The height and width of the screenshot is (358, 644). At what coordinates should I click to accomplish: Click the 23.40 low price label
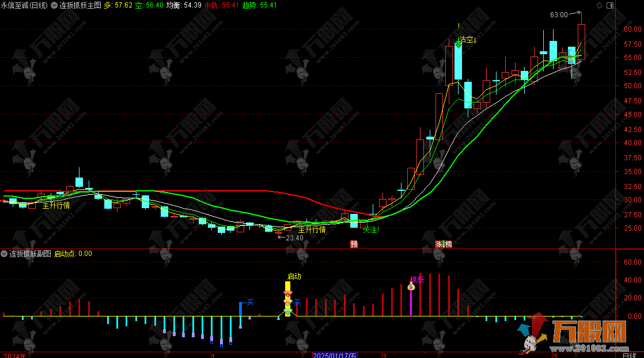point(294,238)
